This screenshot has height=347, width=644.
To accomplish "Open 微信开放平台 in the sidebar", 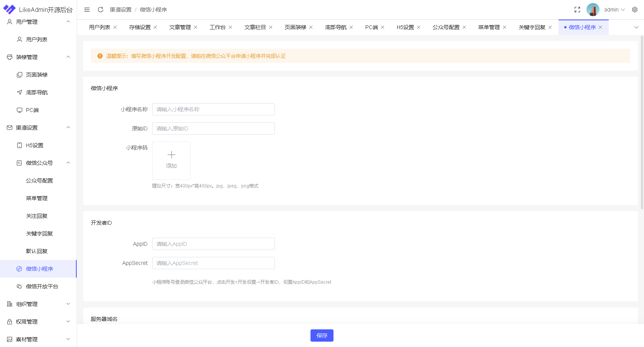I will click(38, 286).
